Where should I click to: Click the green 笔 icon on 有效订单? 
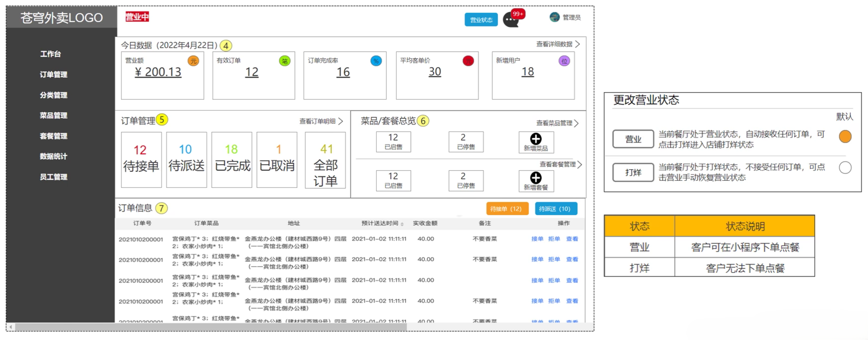284,61
